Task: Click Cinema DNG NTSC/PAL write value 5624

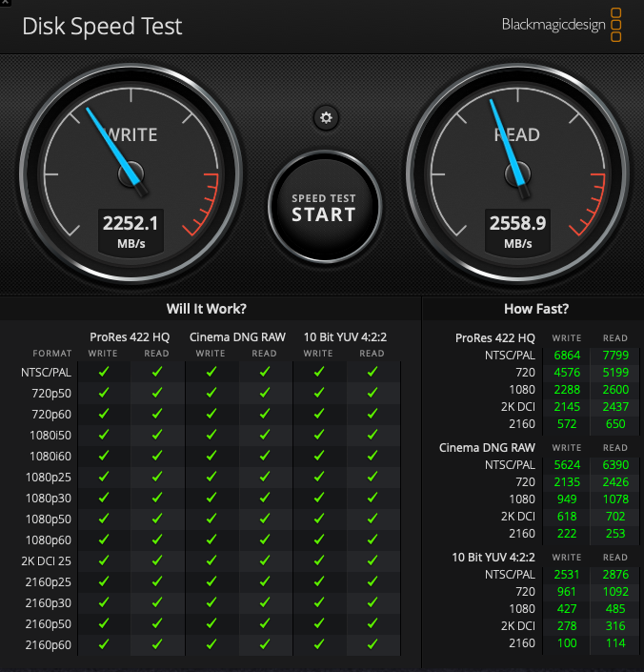Action: (567, 465)
